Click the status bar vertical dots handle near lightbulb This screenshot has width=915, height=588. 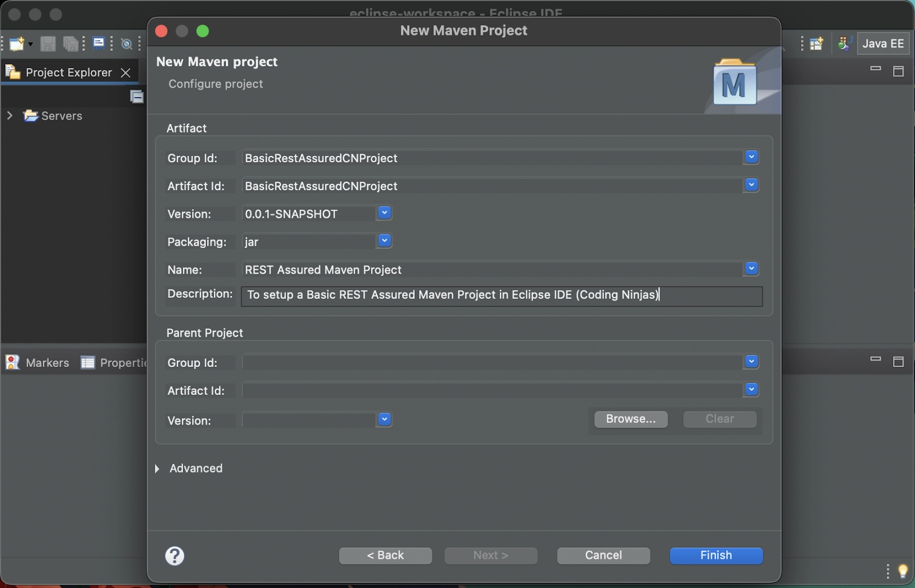point(888,571)
